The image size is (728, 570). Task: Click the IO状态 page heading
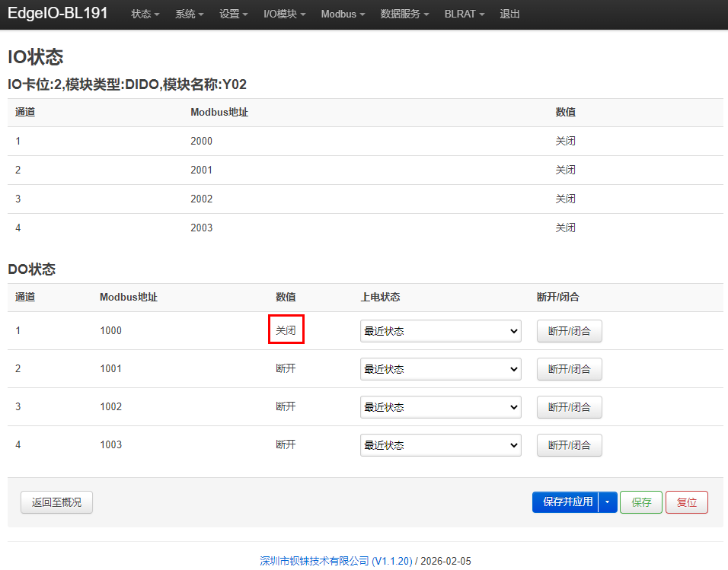35,57
